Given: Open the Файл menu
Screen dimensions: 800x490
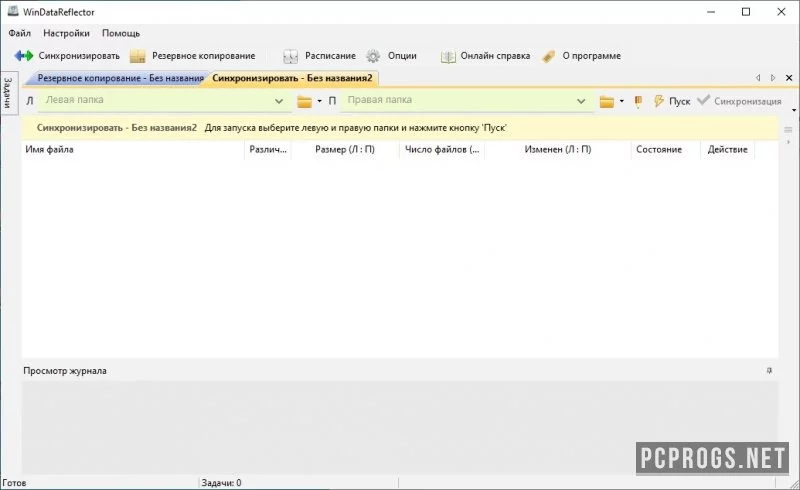Looking at the screenshot, I should click(x=19, y=33).
